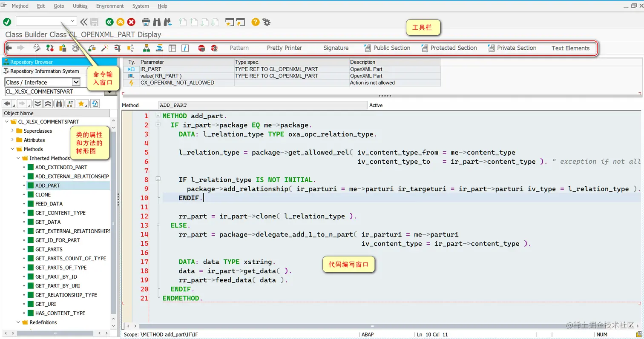Click the green Enter checkmark icon
Screen dimensions: 644x339
click(7, 22)
